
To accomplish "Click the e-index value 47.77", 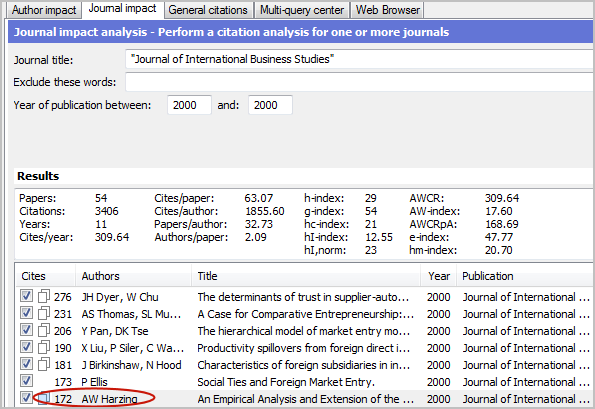I will [499, 237].
